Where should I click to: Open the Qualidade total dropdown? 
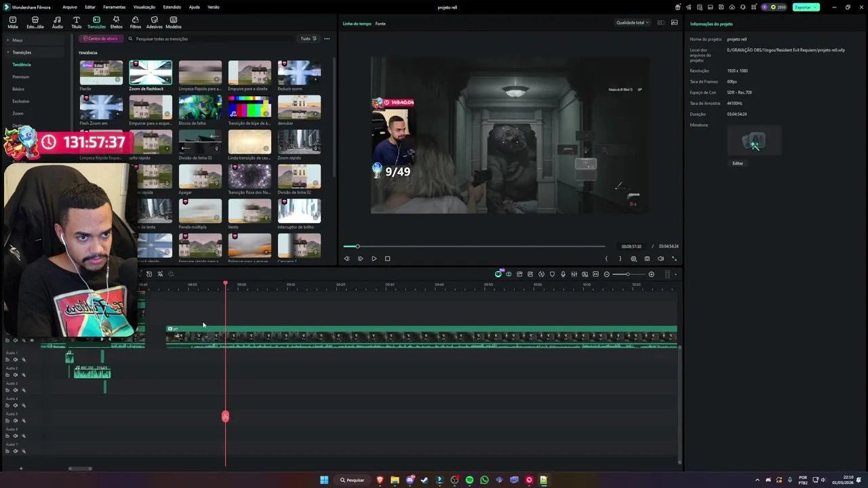[632, 22]
